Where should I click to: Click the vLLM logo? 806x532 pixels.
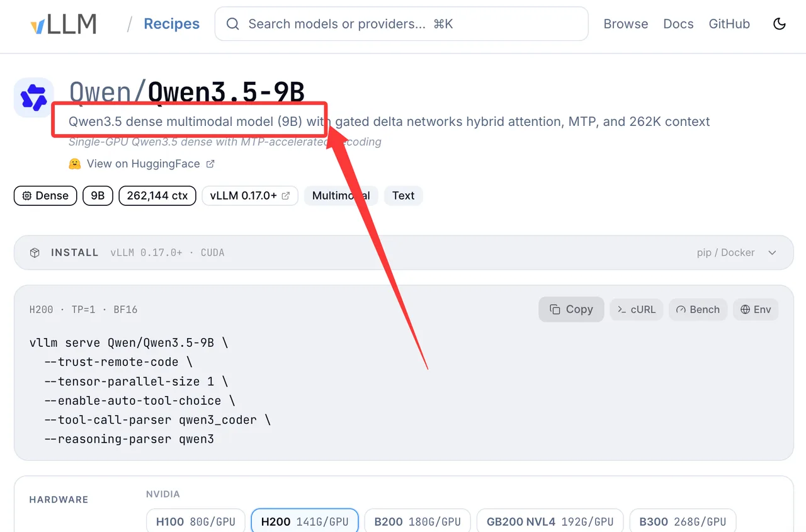pyautogui.click(x=64, y=24)
